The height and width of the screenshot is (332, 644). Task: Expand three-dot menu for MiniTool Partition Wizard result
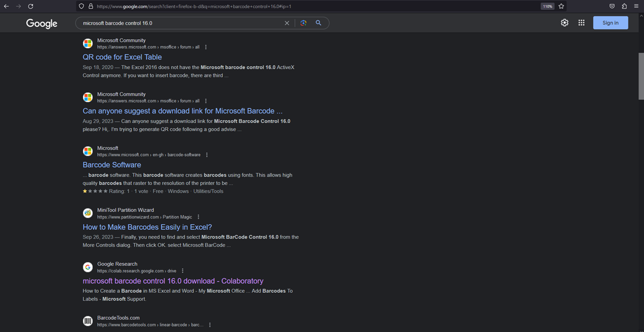(198, 217)
